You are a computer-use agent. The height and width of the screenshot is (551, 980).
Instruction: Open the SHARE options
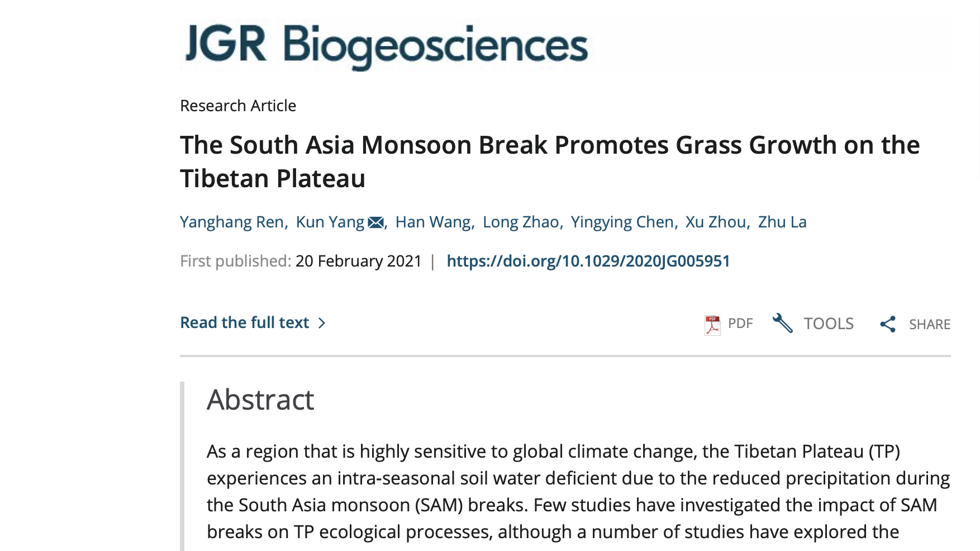[929, 324]
